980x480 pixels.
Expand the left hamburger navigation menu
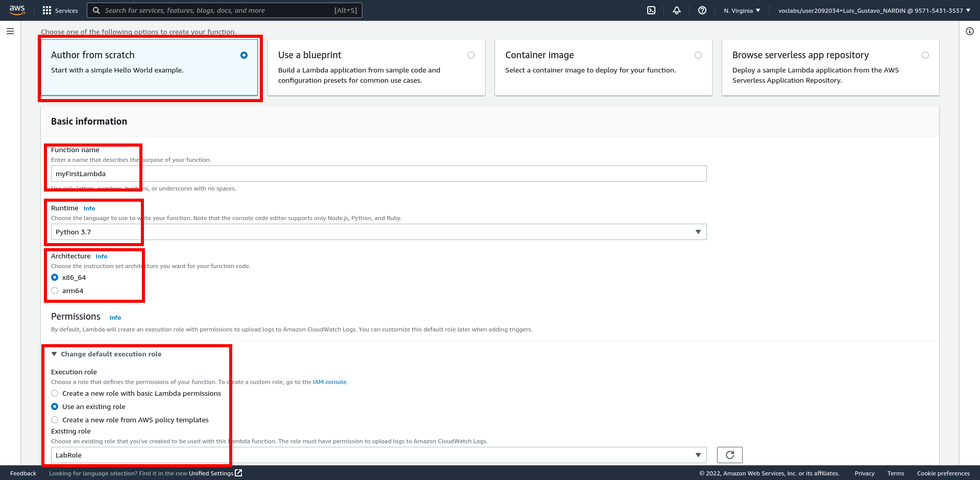[10, 31]
